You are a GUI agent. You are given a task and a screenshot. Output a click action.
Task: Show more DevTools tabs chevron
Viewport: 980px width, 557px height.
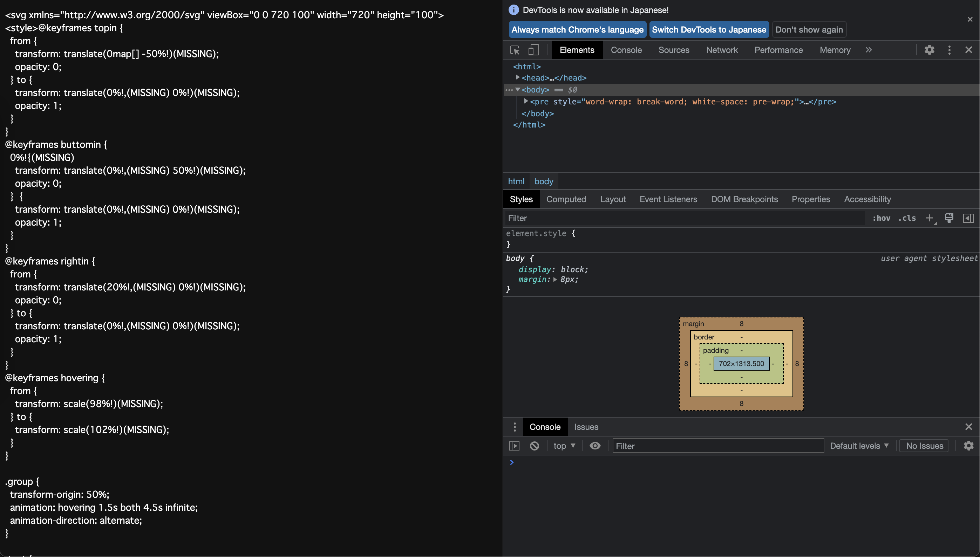click(x=869, y=50)
